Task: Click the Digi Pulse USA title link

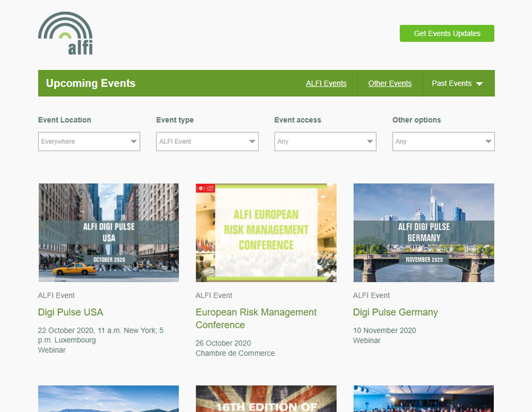Action: pos(71,312)
